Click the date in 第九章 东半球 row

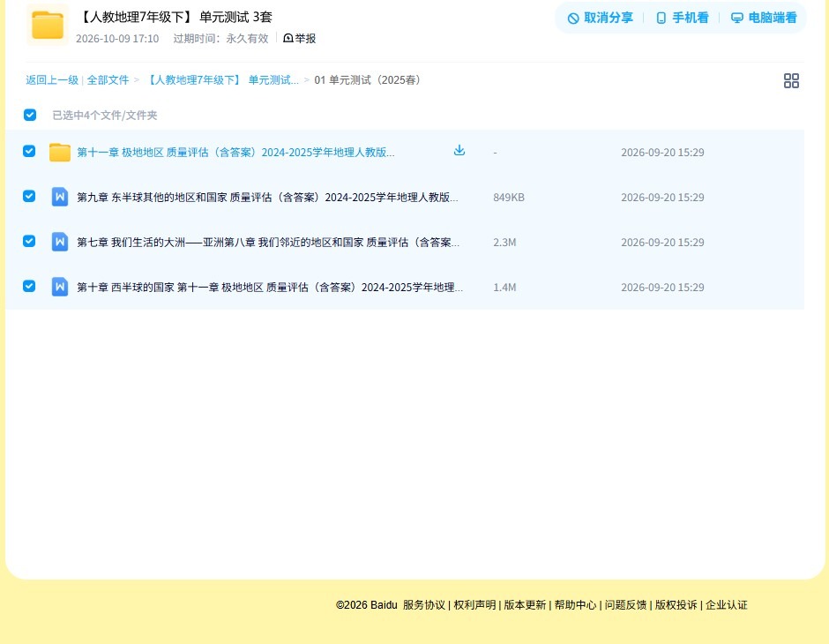[x=662, y=198]
